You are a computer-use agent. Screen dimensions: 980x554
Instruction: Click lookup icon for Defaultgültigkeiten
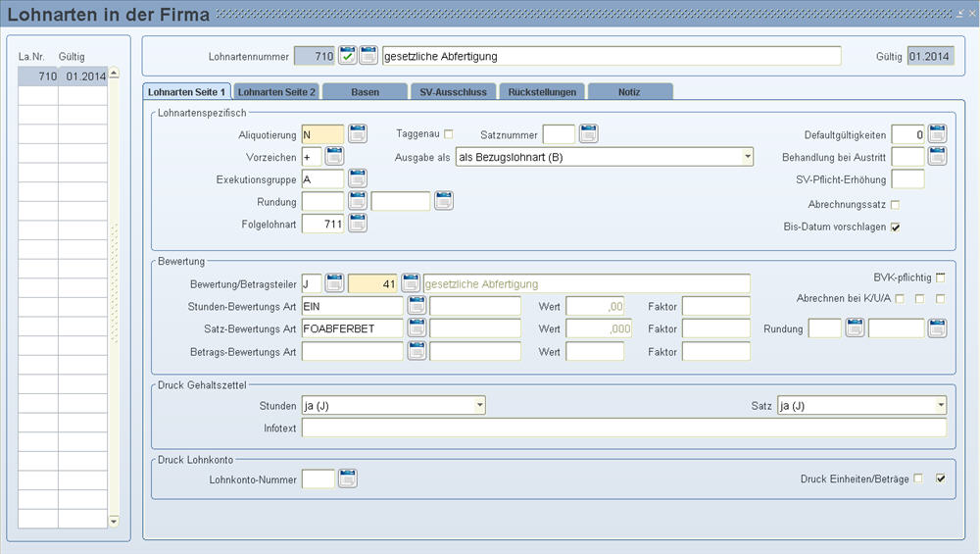coord(937,133)
